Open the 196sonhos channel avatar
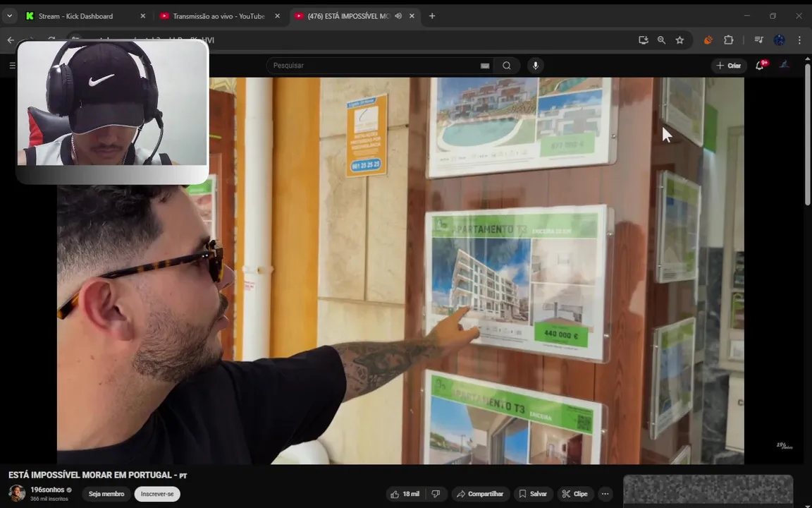 click(x=17, y=493)
